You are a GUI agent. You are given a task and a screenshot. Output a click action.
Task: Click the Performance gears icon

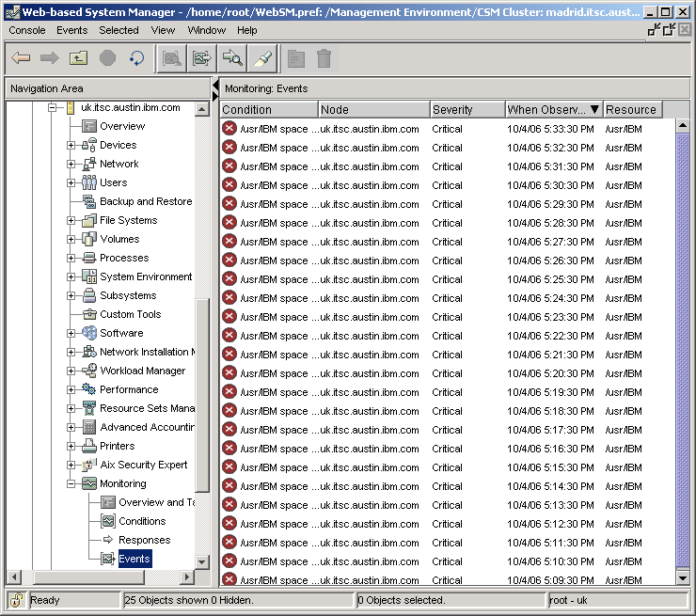click(88, 389)
